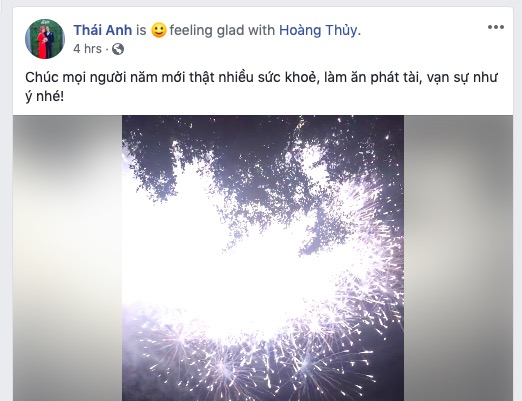Screen dimensions: 522x401
Task: Click the right blurred margin beside photo
Action: pyautogui.click(x=458, y=258)
